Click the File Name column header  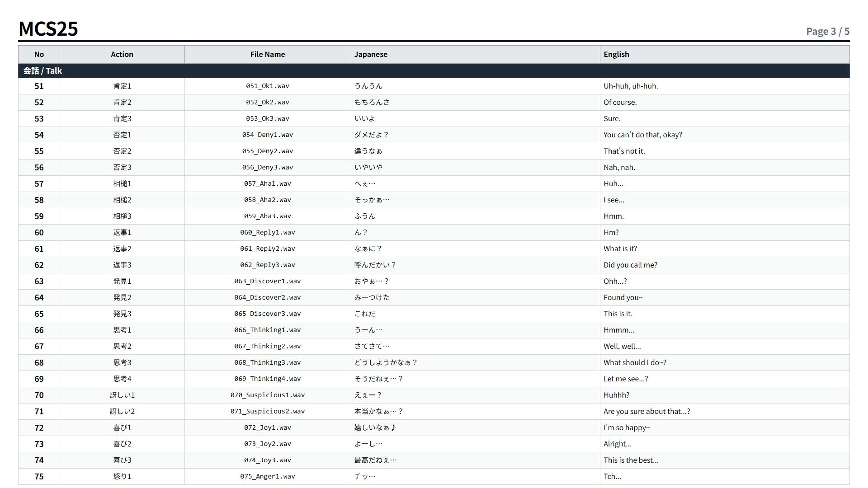(267, 54)
